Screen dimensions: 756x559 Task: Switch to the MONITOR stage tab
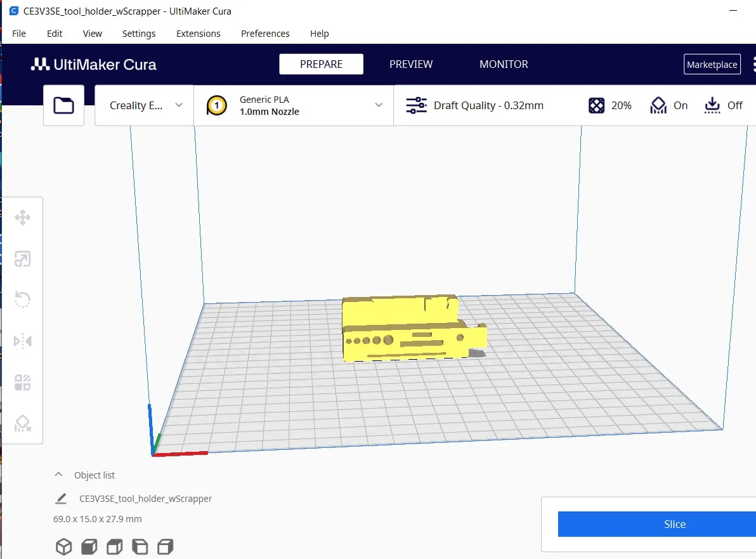504,64
